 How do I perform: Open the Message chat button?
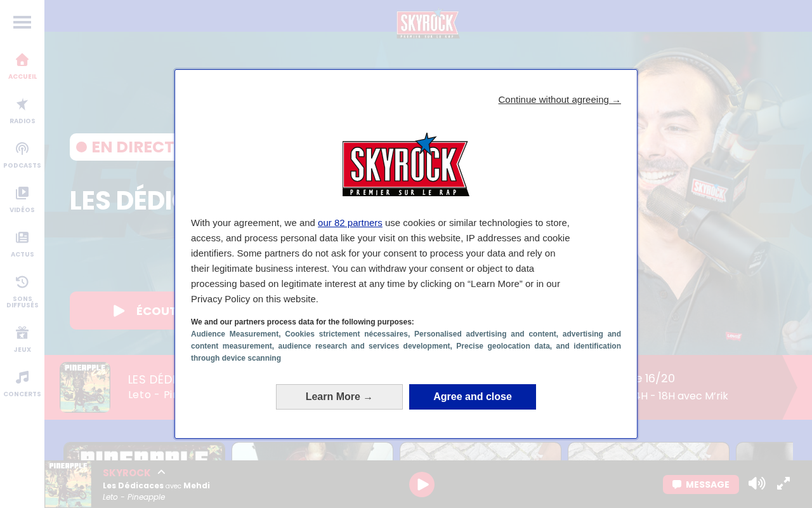(701, 485)
